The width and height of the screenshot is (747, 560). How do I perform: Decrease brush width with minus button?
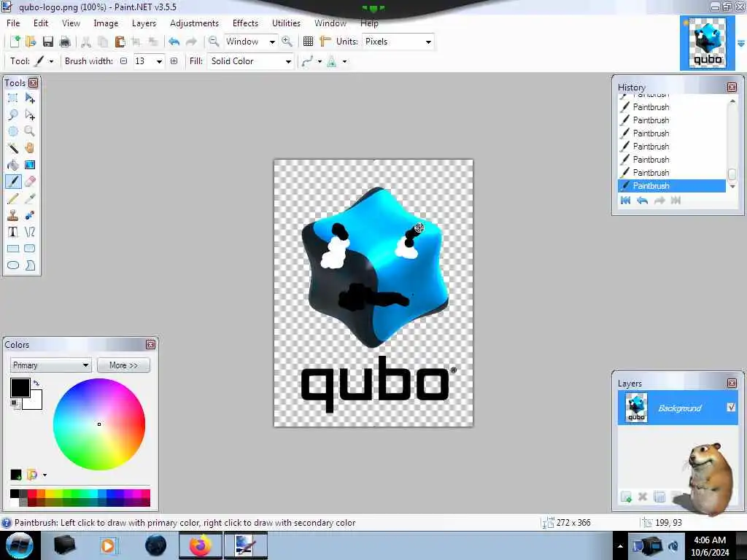[x=124, y=61]
